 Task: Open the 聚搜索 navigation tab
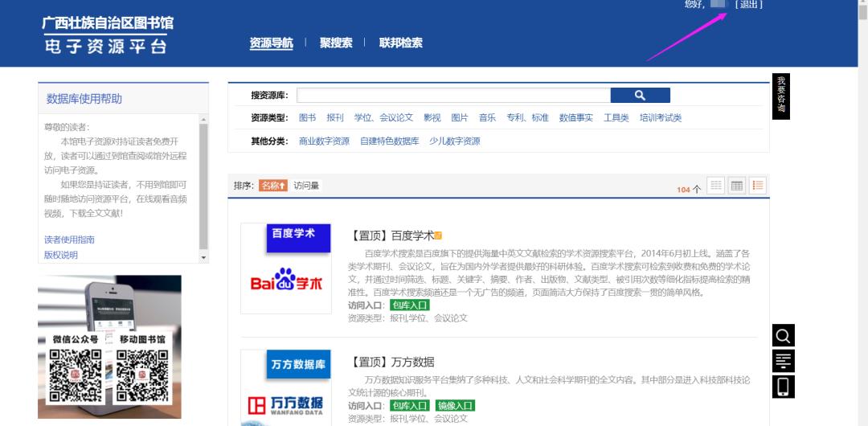click(335, 43)
